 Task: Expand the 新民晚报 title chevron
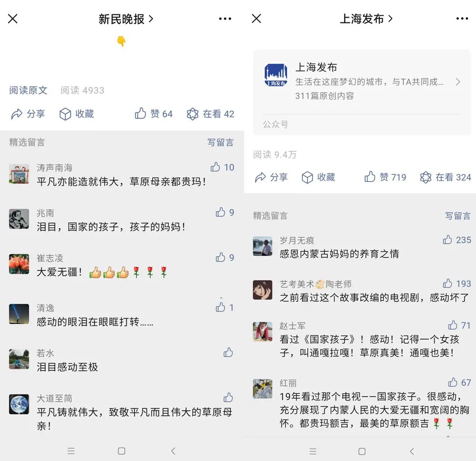click(151, 19)
